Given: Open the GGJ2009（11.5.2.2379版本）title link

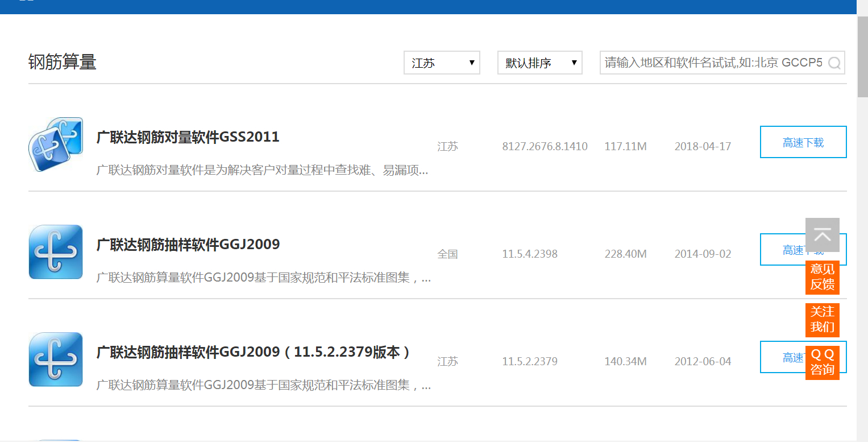Looking at the screenshot, I should pos(254,352).
